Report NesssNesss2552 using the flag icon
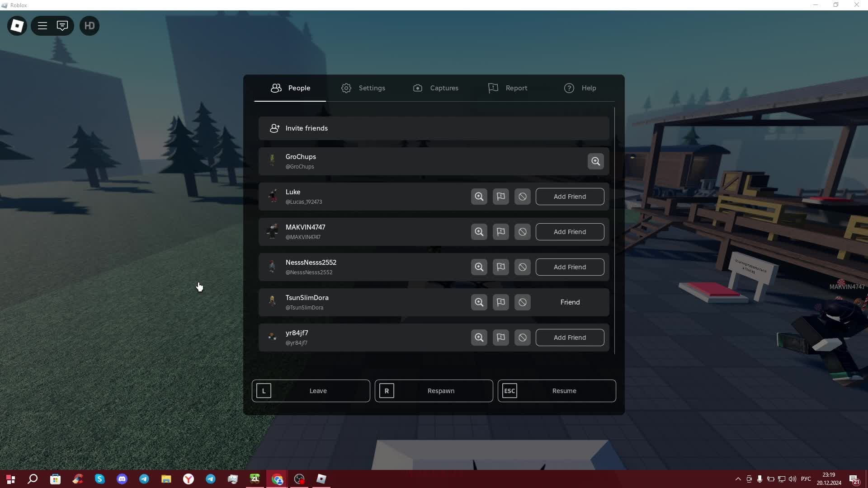Viewport: 868px width, 488px height. pos(500,267)
